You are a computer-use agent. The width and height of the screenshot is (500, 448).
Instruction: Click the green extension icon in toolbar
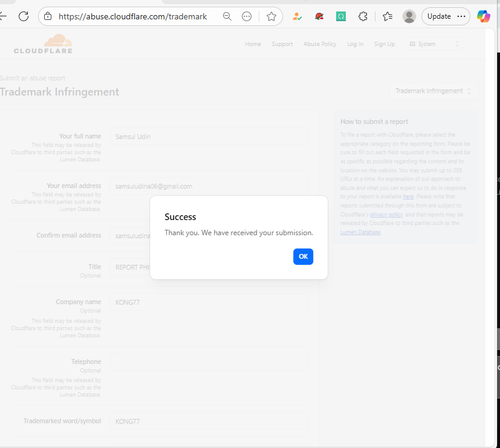tap(341, 16)
